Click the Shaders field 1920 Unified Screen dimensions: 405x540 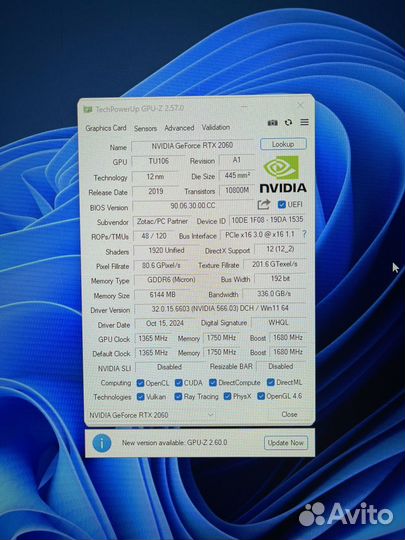166,251
